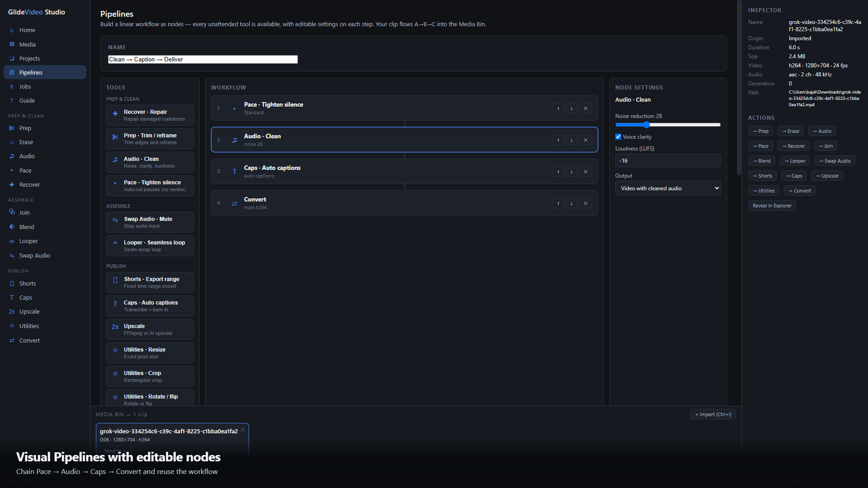Click the Looper infinity icon in sidebar
This screenshot has height=488, width=868.
[12, 241]
